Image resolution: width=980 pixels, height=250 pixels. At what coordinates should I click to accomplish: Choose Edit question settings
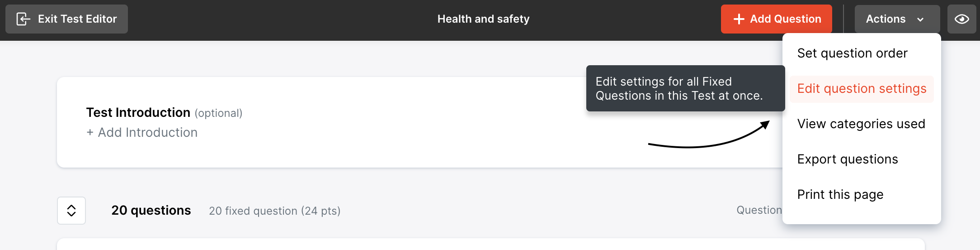pyautogui.click(x=862, y=89)
